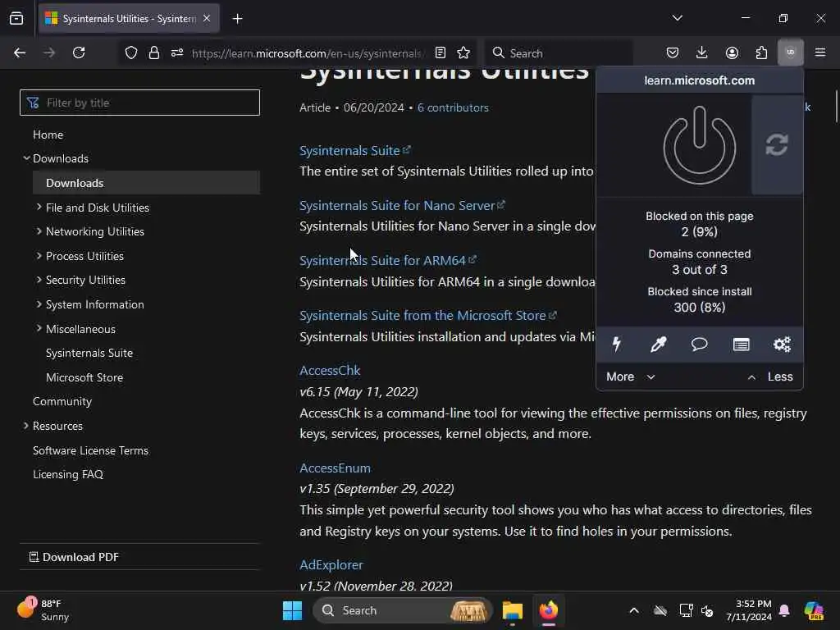Image resolution: width=840 pixels, height=630 pixels.
Task: Click the Firefox taskbar icon
Action: tap(548, 610)
